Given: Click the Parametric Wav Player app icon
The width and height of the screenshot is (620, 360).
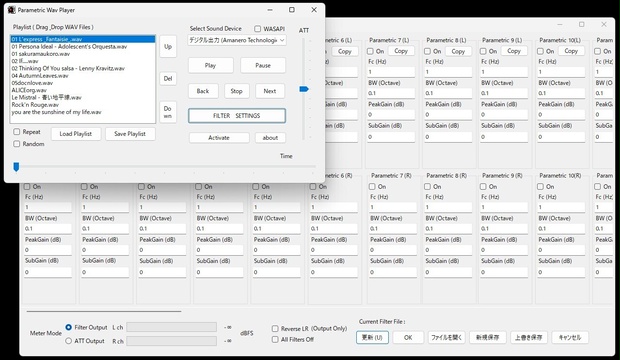Looking at the screenshot, I should coord(11,10).
